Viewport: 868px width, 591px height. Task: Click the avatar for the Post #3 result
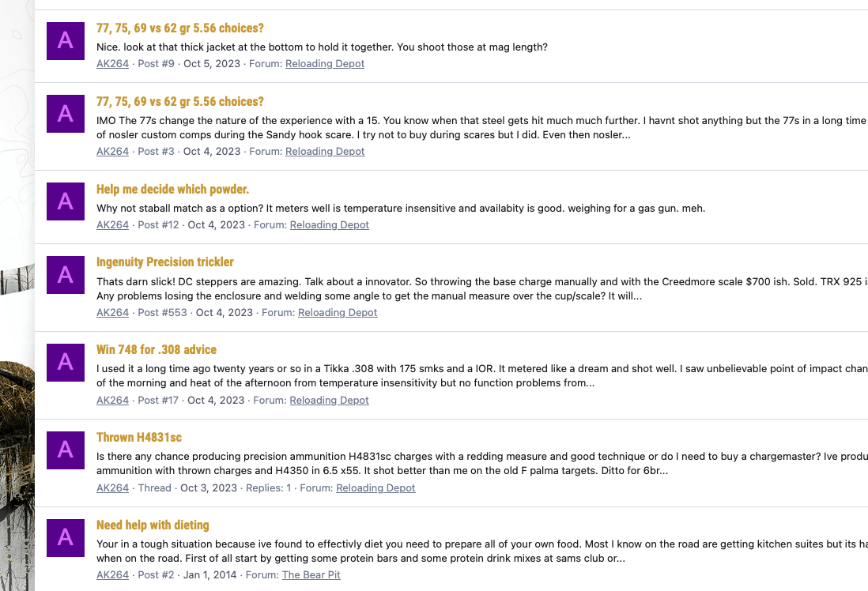[x=66, y=114]
